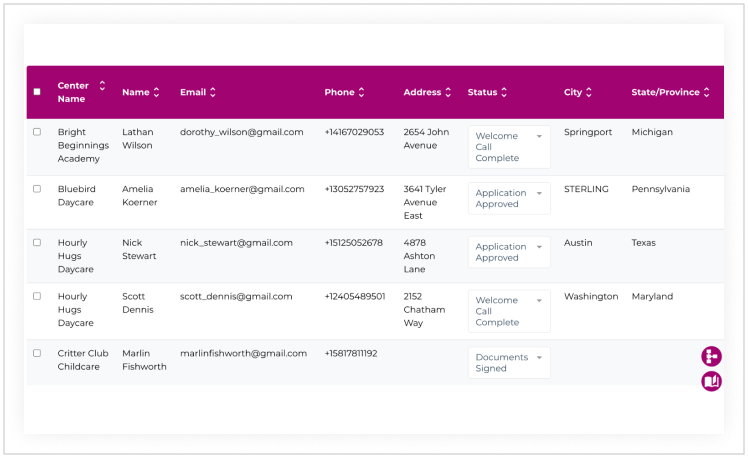Image resolution: width=748 pixels, height=458 pixels.
Task: Click the state Texas
Action: pos(643,243)
